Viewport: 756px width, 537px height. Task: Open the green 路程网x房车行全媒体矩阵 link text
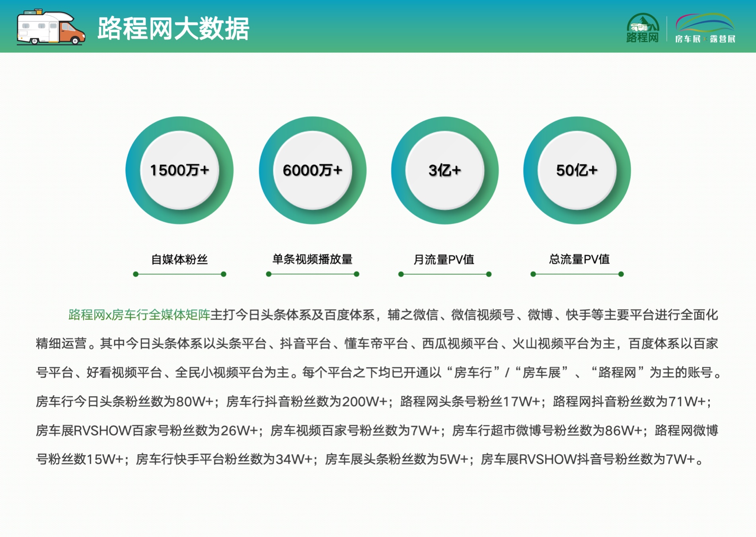point(139,315)
